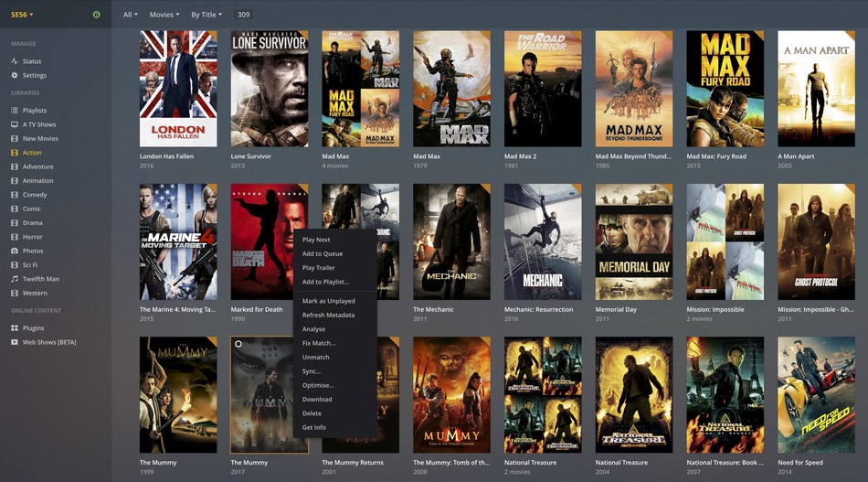Click the Web Shows play icon
The width and height of the screenshot is (868, 482).
coord(15,342)
